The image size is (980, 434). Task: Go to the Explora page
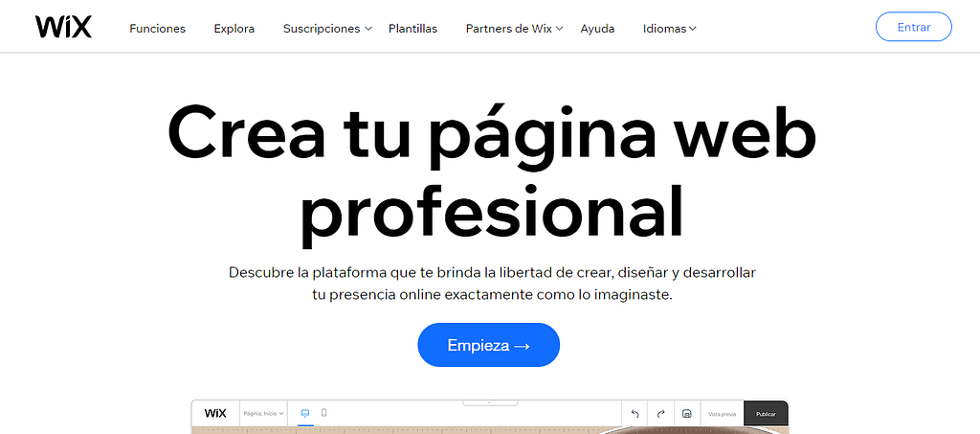coord(234,28)
